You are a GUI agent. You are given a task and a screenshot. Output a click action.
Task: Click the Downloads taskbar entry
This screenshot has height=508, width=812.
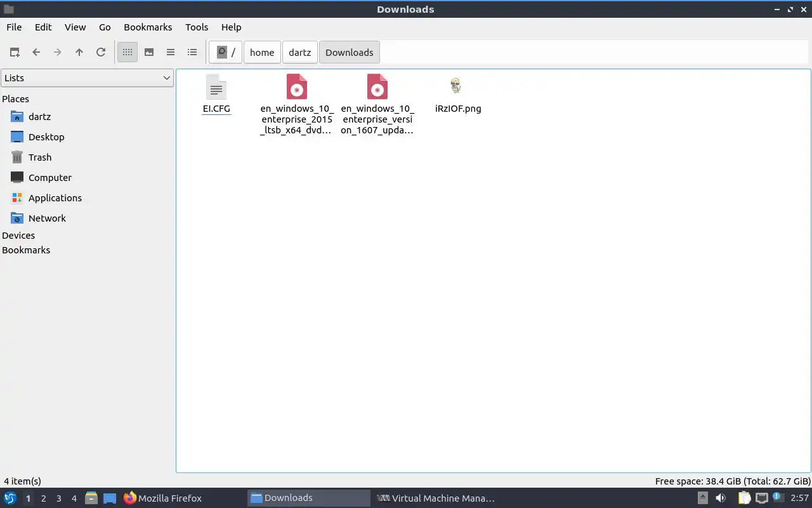tap(308, 498)
